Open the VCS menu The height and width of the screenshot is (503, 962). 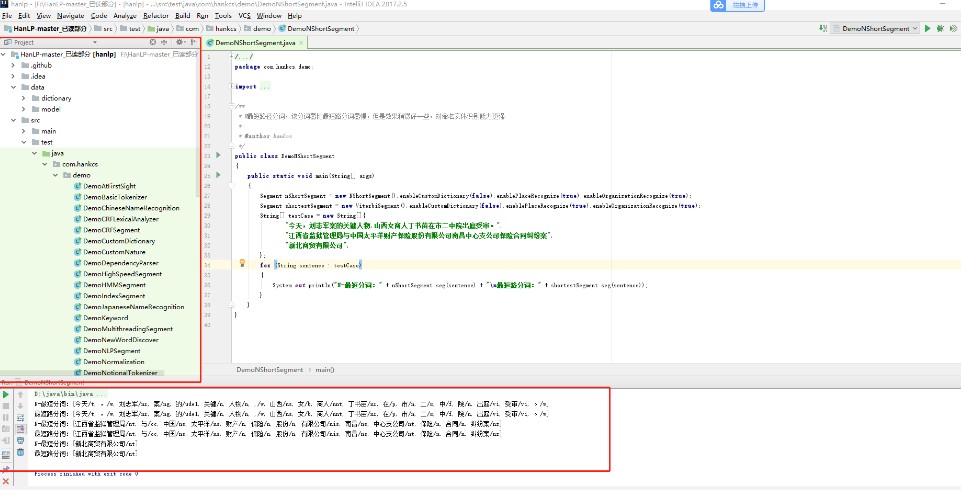(x=244, y=15)
